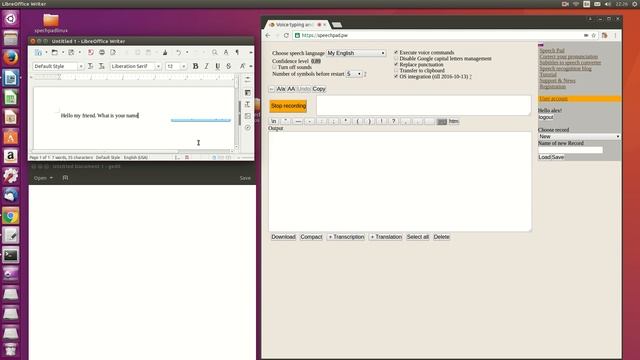This screenshot has height=360, width=640.
Task: Expand New document dropdown arrow in Writer
Action: [46, 52]
